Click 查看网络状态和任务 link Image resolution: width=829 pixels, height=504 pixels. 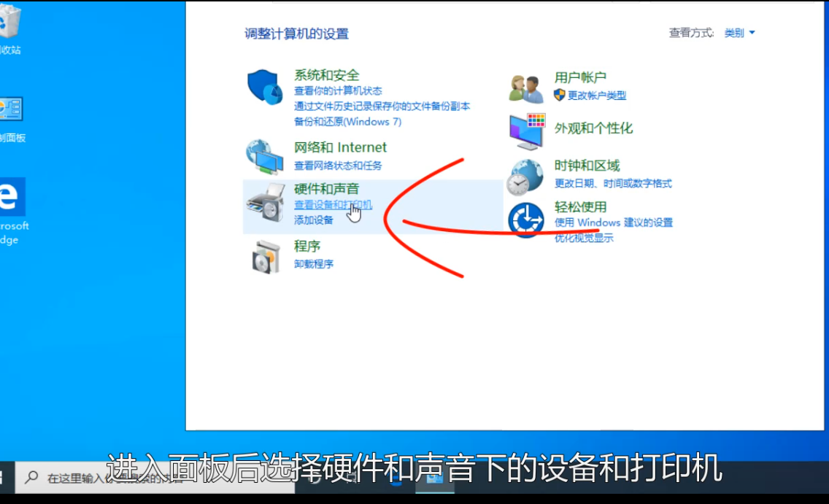point(338,166)
